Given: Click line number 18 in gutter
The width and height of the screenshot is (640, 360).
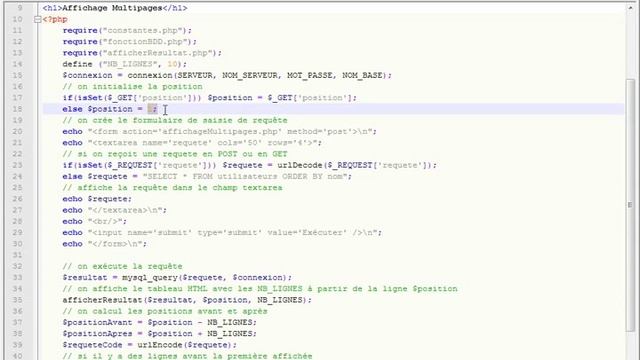Looking at the screenshot, I should pos(17,109).
